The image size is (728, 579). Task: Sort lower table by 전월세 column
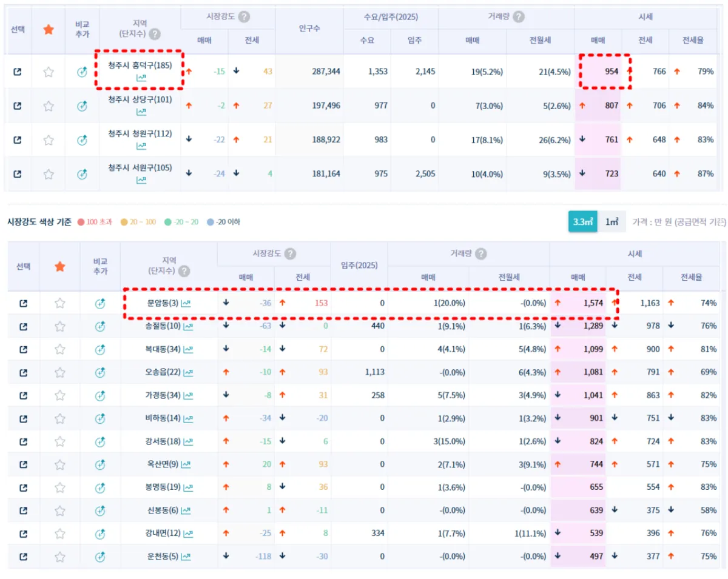(509, 277)
